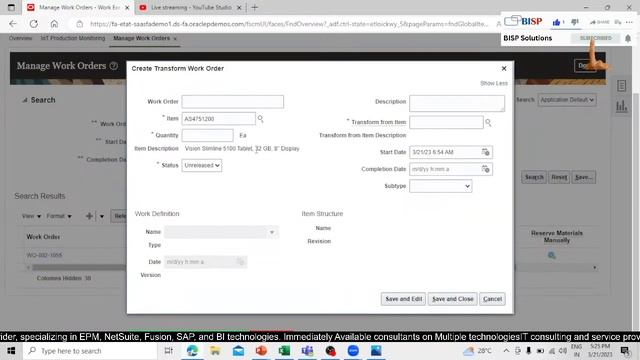Click the Search button behind the dialog
The width and height of the screenshot is (640, 360).
pyautogui.click(x=534, y=177)
